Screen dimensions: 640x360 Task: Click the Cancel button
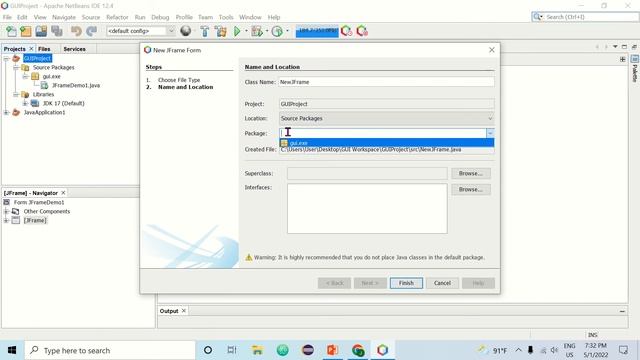442,283
